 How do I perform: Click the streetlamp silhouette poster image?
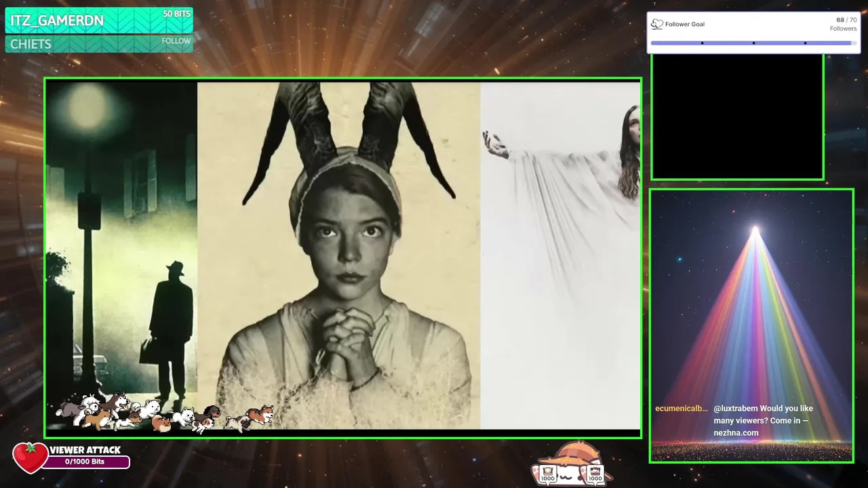click(121, 254)
